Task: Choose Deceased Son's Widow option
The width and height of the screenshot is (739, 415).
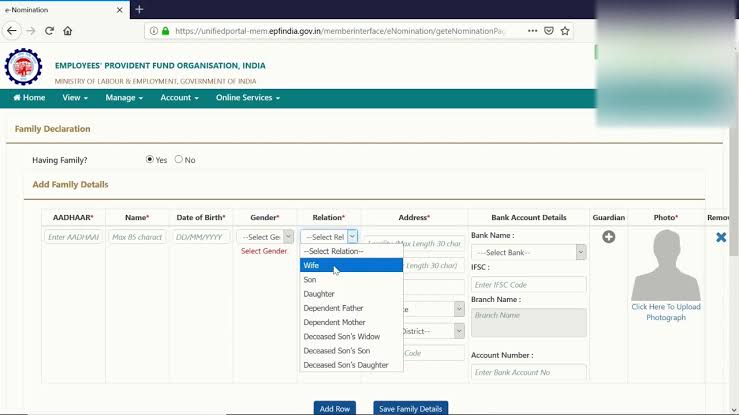Action: tap(352, 336)
